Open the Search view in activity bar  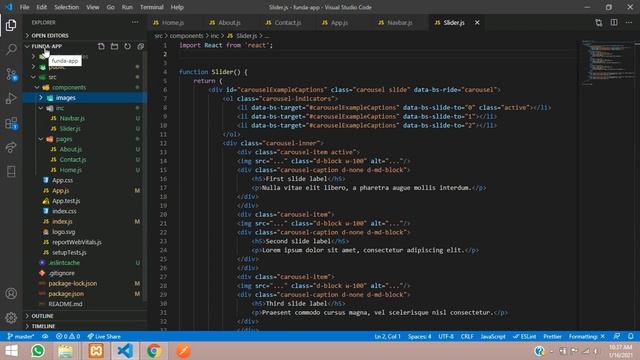pyautogui.click(x=11, y=50)
